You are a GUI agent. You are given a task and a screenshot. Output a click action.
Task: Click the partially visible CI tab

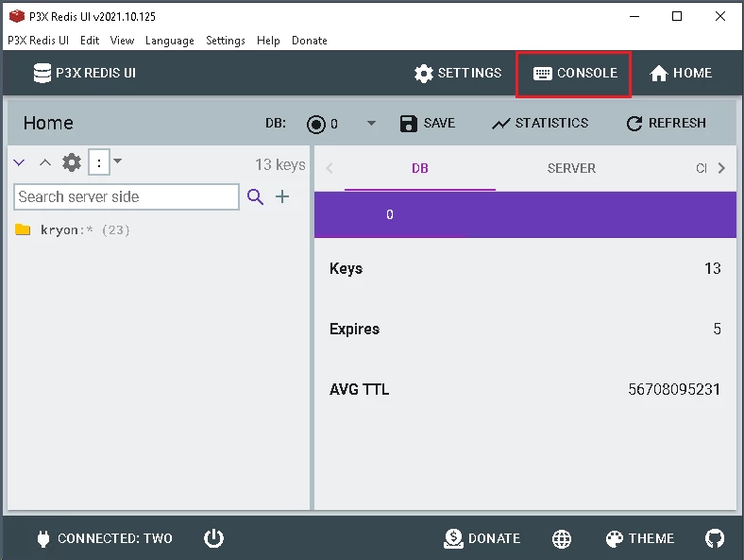click(702, 168)
